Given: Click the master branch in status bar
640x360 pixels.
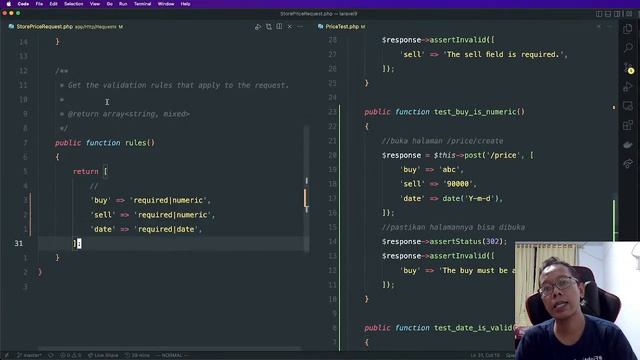Looking at the screenshot, I should pos(29,356).
